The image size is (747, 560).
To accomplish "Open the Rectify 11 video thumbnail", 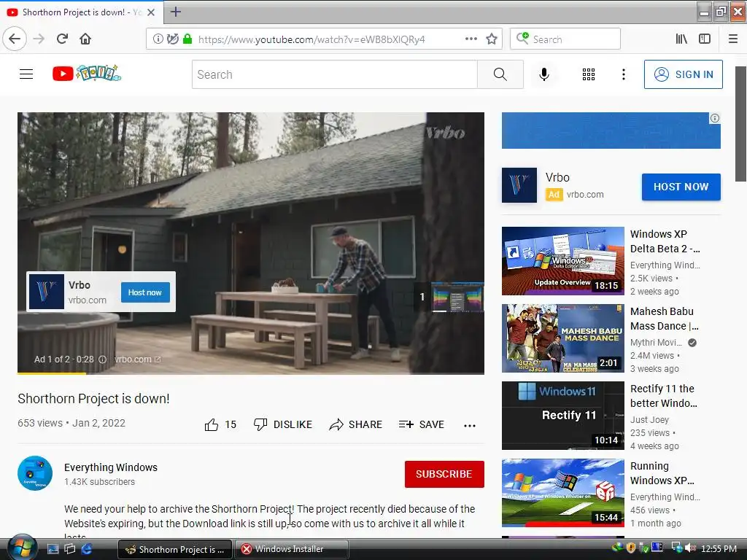I will pyautogui.click(x=562, y=415).
